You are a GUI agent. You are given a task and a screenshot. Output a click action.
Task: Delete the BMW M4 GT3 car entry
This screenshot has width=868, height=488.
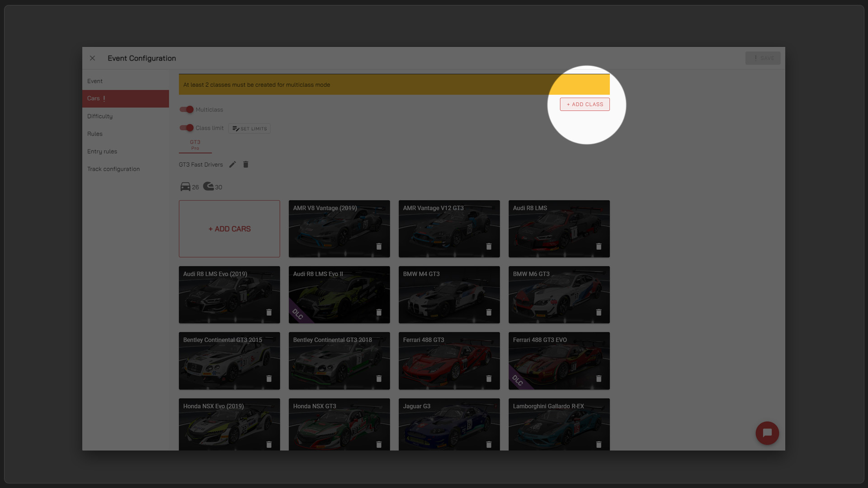(489, 312)
